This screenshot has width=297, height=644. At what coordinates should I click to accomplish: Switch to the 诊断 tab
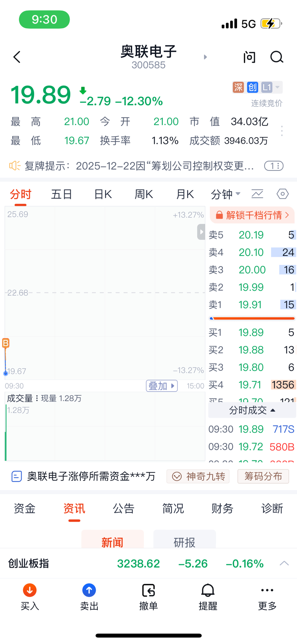(x=272, y=508)
